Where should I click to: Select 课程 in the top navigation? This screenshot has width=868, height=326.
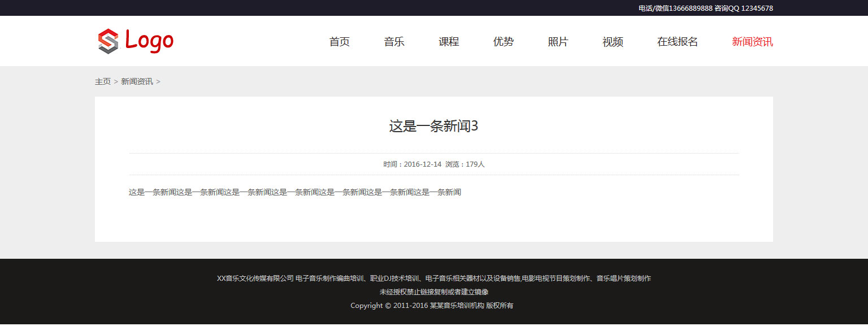pyautogui.click(x=449, y=42)
